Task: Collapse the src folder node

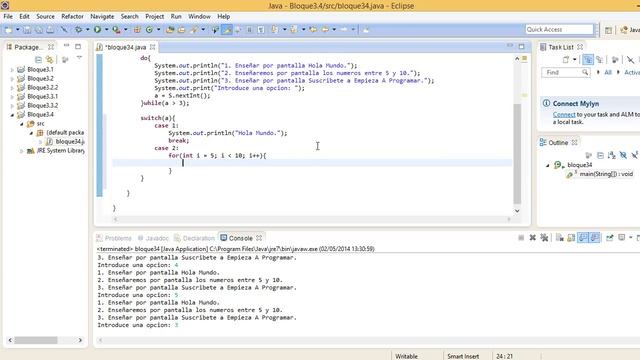Action: 22,124
